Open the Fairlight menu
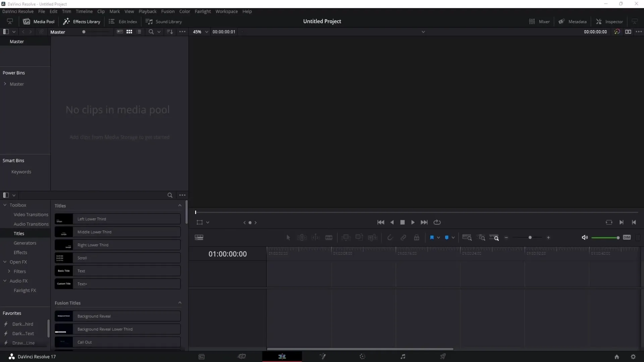Screen dimensions: 644x362 click(203, 11)
